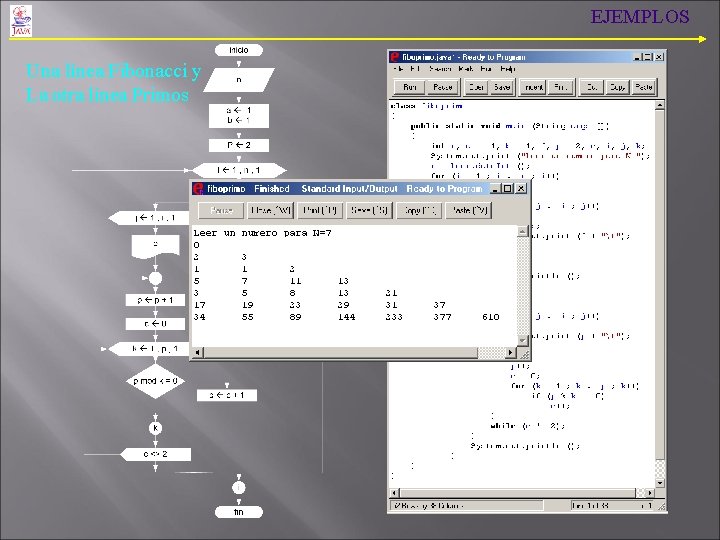The width and height of the screenshot is (720, 540).
Task: Open the Run menu in the editor window
Action: 486,69
